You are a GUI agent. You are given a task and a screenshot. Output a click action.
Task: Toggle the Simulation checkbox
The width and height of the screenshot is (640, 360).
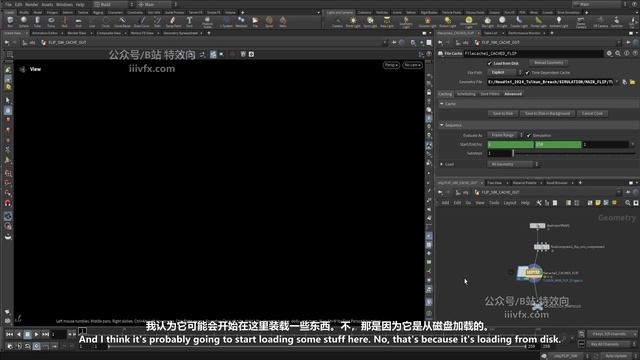(529, 136)
